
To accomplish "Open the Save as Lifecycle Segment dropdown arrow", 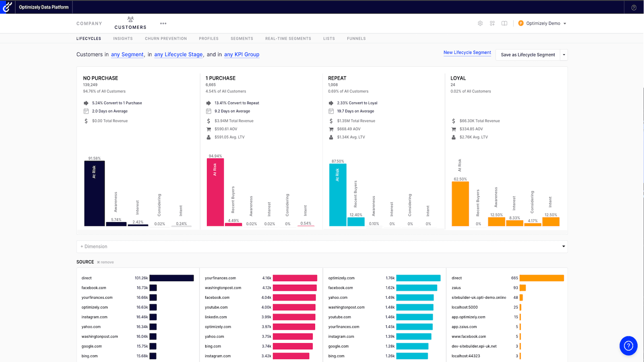I will coord(564,54).
